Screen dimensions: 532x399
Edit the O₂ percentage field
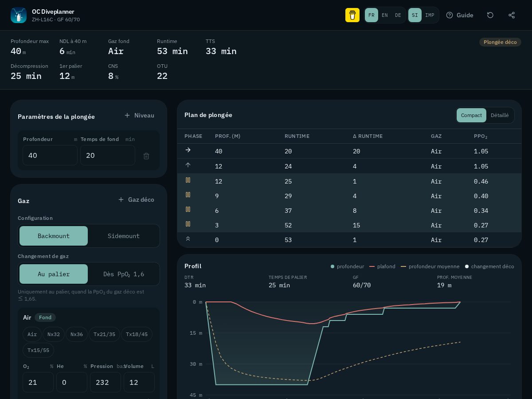click(x=38, y=382)
